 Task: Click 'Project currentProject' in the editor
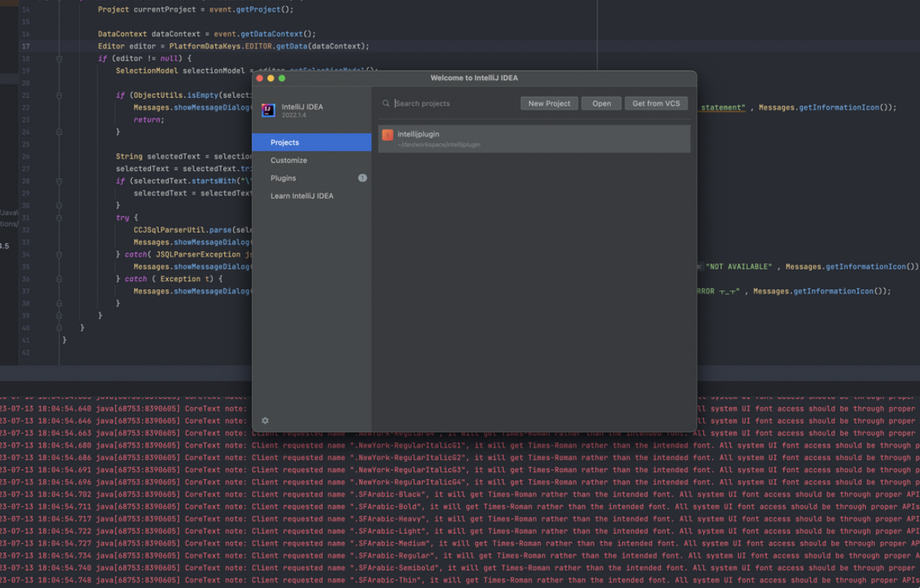coord(147,10)
